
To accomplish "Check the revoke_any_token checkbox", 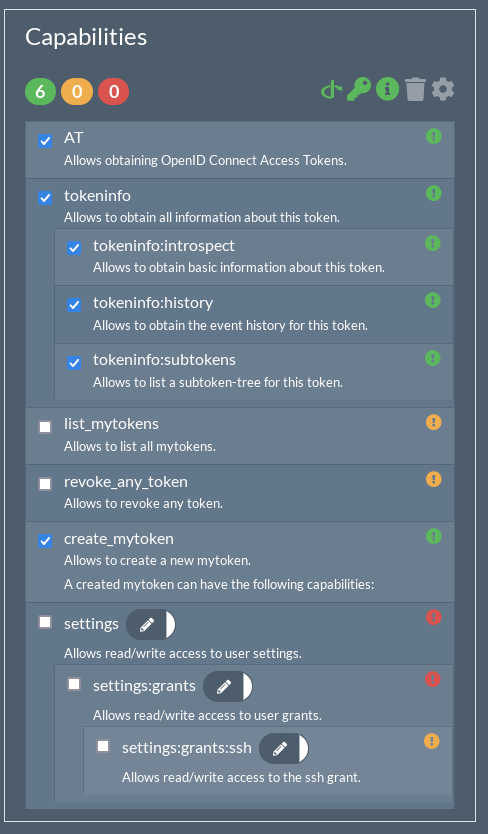I will pyautogui.click(x=45, y=484).
